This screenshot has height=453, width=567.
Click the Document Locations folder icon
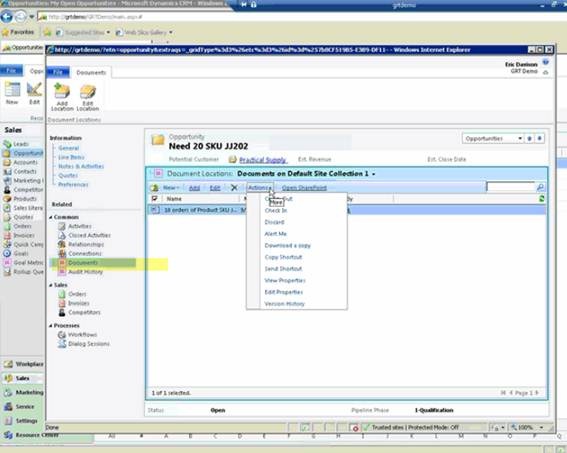158,174
